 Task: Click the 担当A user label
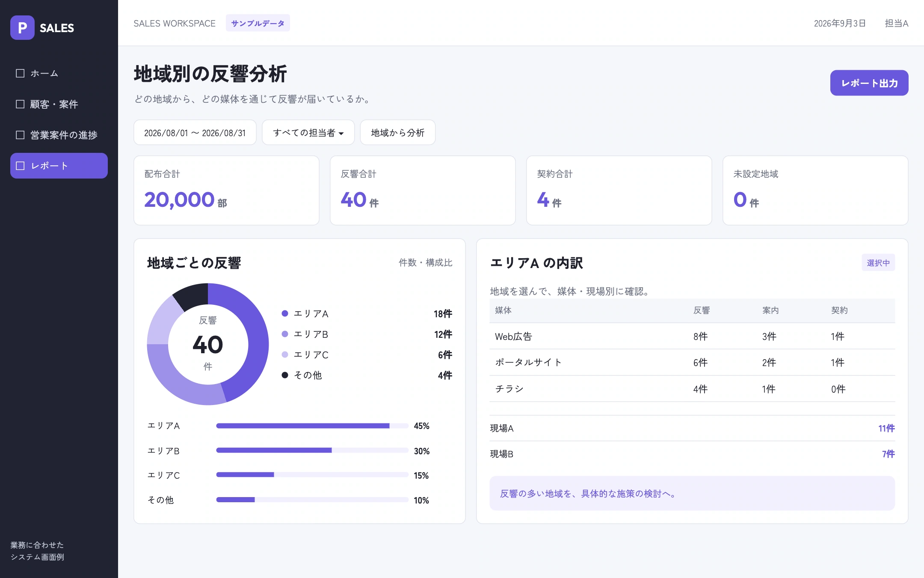point(897,24)
